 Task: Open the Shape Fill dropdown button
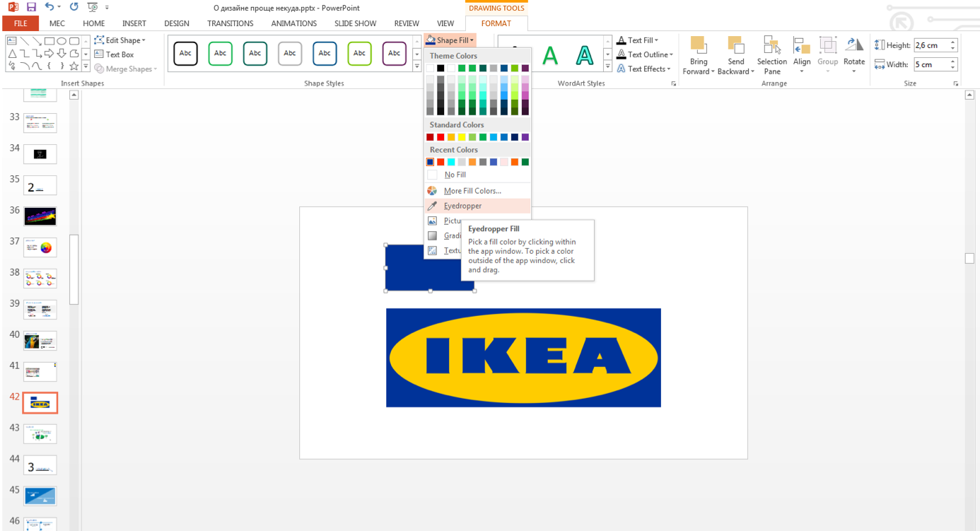point(450,40)
